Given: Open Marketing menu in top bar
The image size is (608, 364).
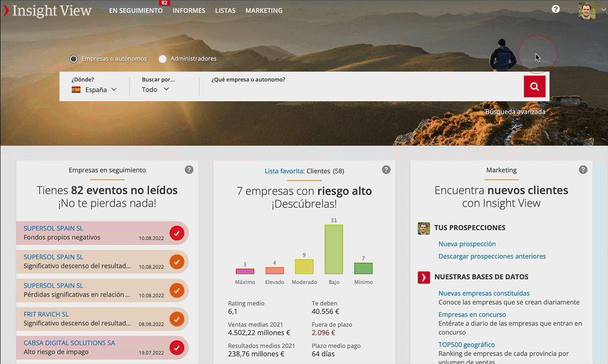Looking at the screenshot, I should coord(264,10).
